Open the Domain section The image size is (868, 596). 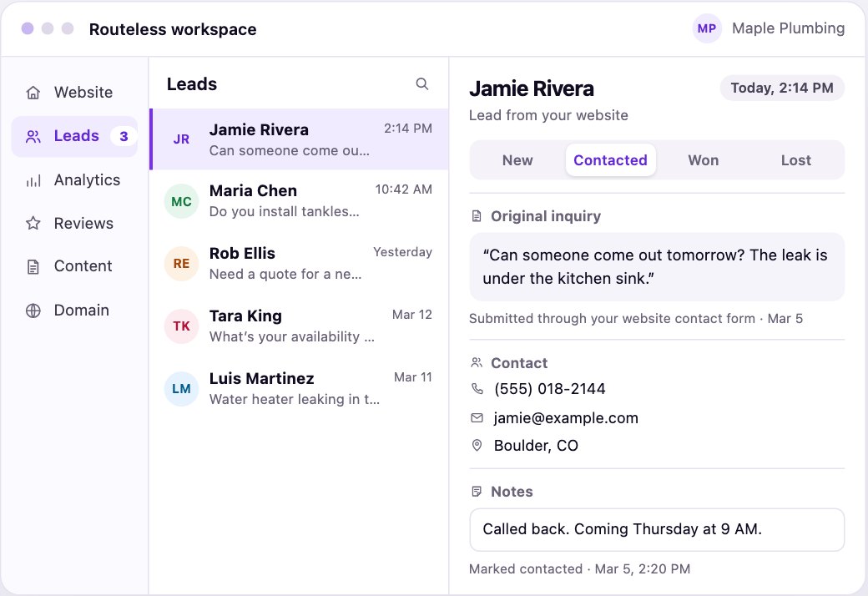(x=74, y=311)
